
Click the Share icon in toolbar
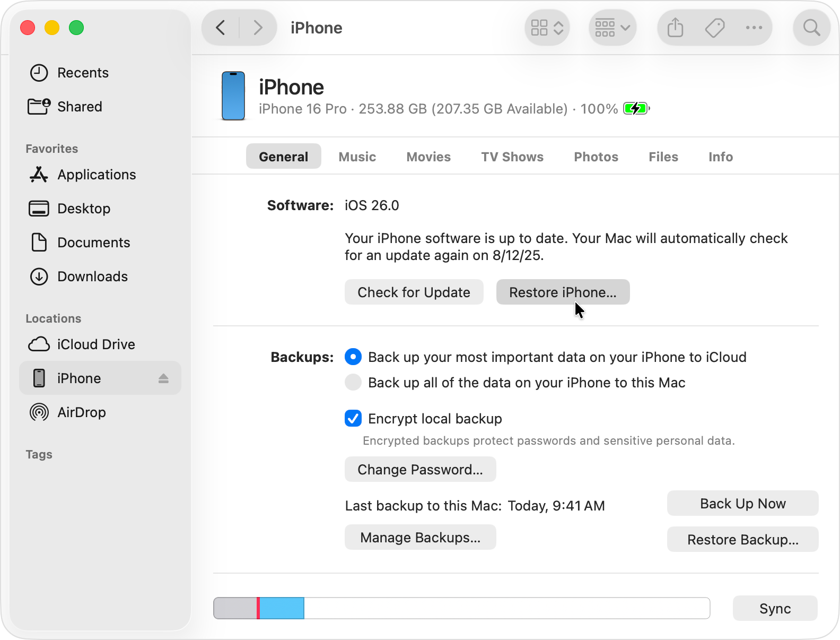coord(675,28)
